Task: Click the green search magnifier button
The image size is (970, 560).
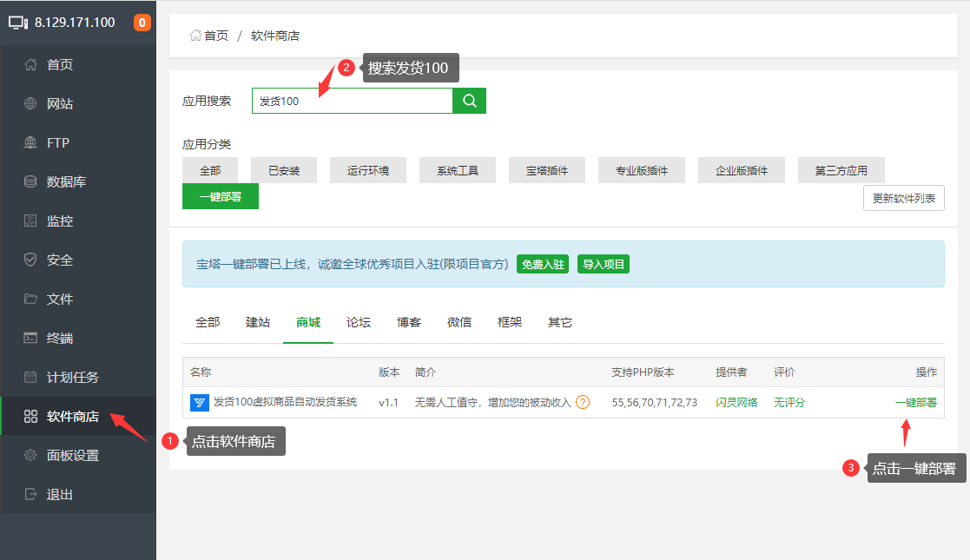Action: (470, 101)
